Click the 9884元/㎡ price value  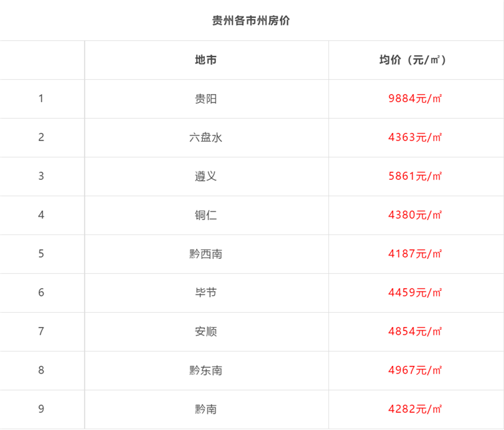coord(415,98)
